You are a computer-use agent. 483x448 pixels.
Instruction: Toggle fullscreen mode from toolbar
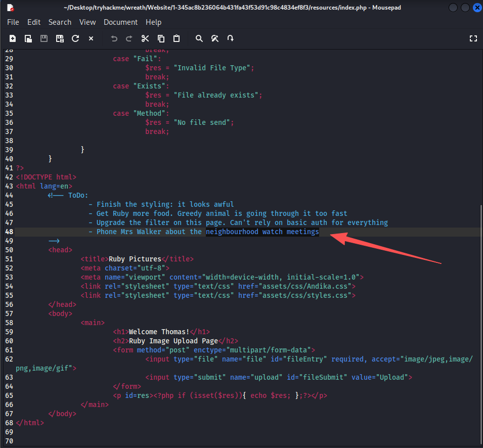tap(473, 38)
